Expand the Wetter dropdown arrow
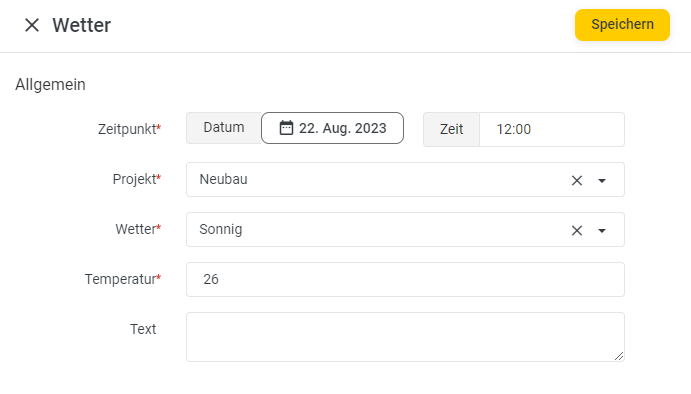Image resolution: width=691 pixels, height=394 pixels. [602, 230]
